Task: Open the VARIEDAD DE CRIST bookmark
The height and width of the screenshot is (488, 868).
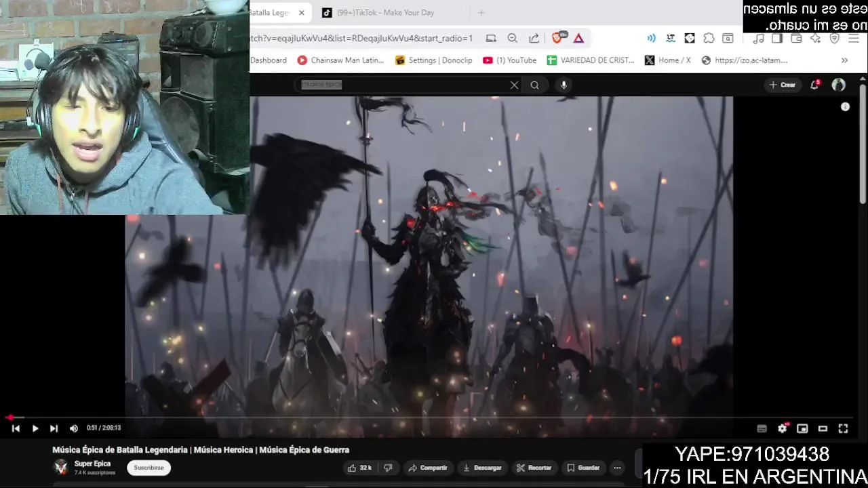Action: [591, 60]
